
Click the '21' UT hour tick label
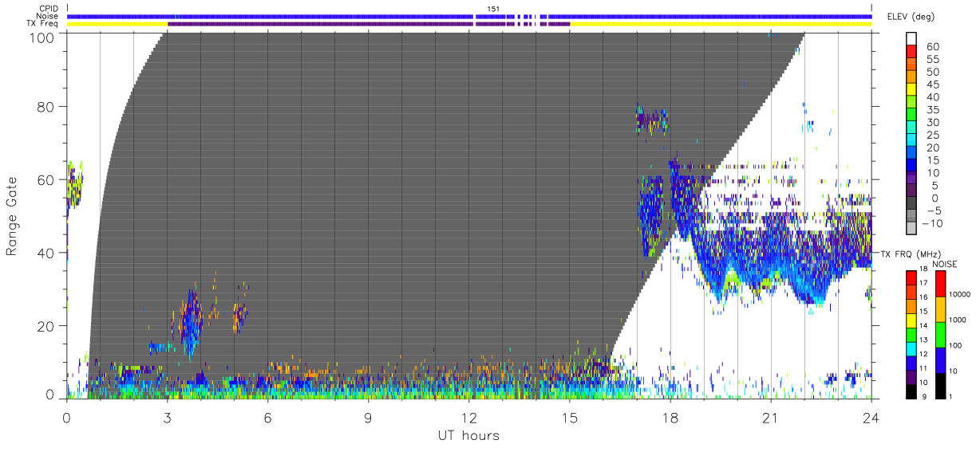[x=771, y=418]
